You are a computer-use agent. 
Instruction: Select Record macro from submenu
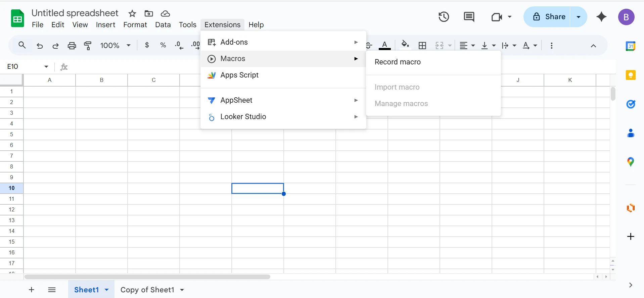[x=398, y=62]
